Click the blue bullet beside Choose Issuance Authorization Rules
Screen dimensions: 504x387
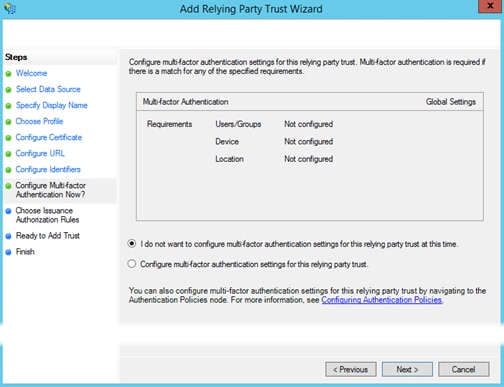(8, 211)
